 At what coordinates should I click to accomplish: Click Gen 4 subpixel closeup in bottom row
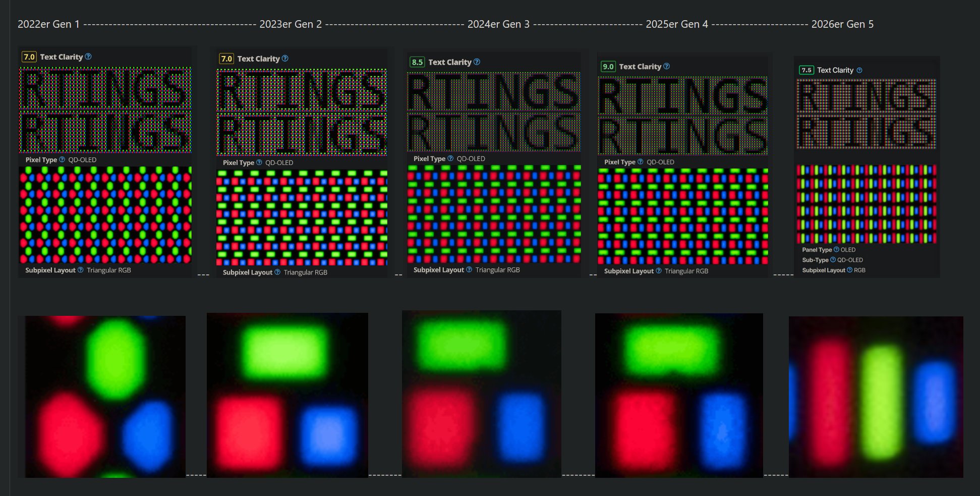click(x=679, y=395)
